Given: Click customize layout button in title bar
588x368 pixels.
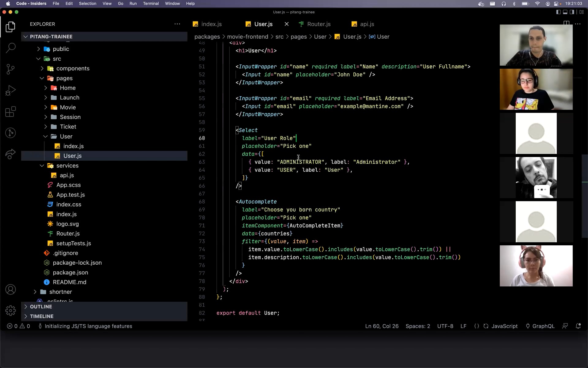Looking at the screenshot, I should pyautogui.click(x=582, y=12).
